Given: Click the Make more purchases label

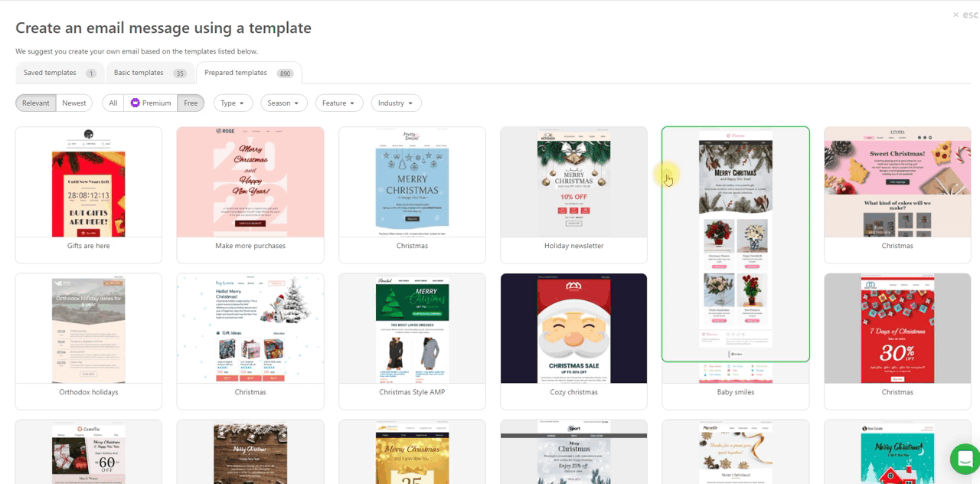Looking at the screenshot, I should [250, 246].
